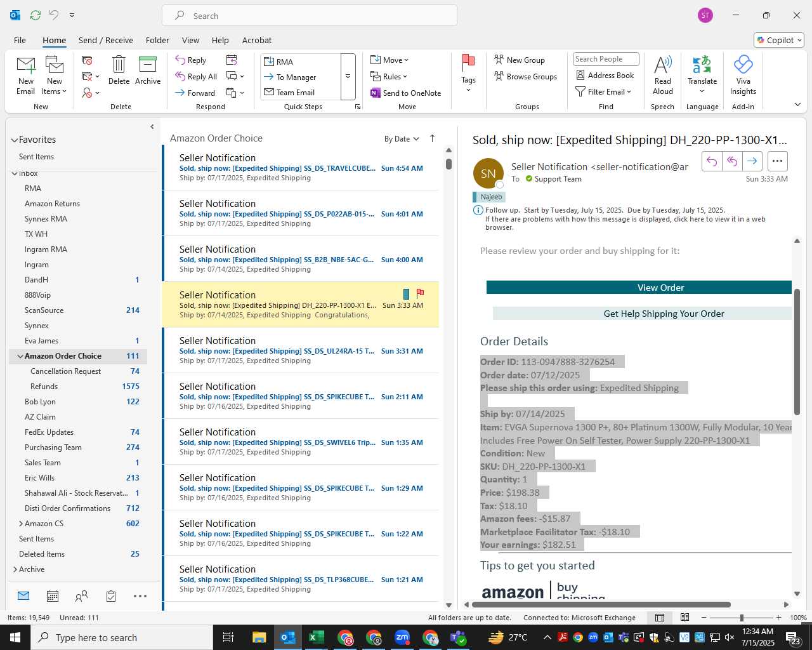Adjust the zoom slider in status bar
This screenshot has width=812, height=650.
point(741,618)
